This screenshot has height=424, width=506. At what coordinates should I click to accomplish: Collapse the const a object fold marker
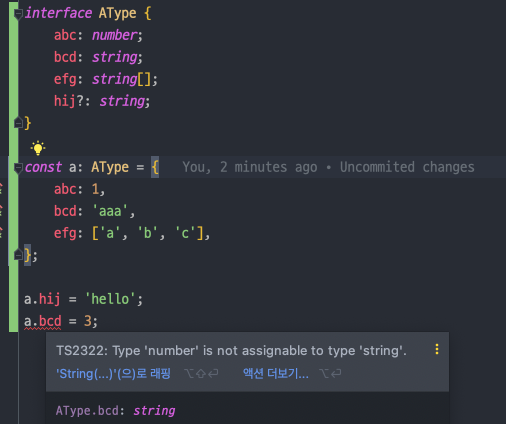[x=18, y=167]
